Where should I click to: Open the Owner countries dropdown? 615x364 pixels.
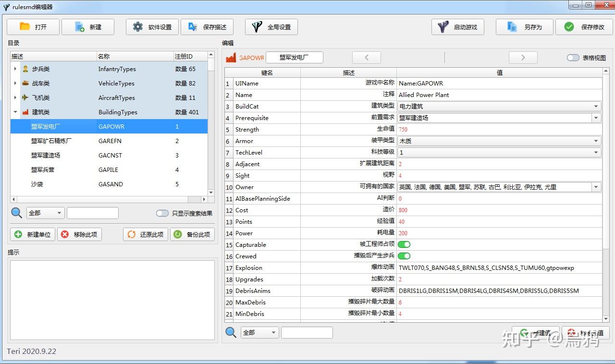pos(499,187)
